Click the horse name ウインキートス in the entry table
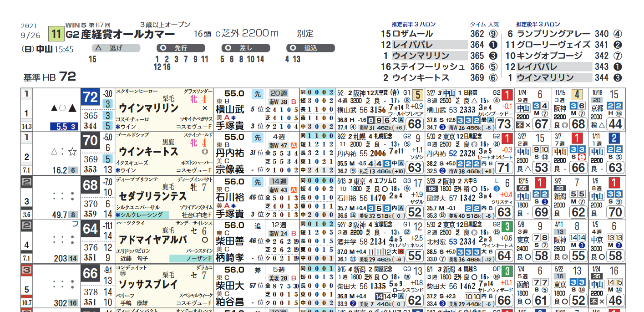Screen dimensions: 644x312 click(148, 152)
